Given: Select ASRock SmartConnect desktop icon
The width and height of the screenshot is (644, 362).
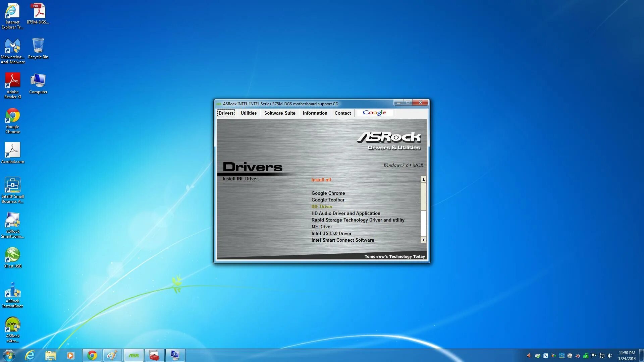Looking at the screenshot, I should tap(12, 225).
